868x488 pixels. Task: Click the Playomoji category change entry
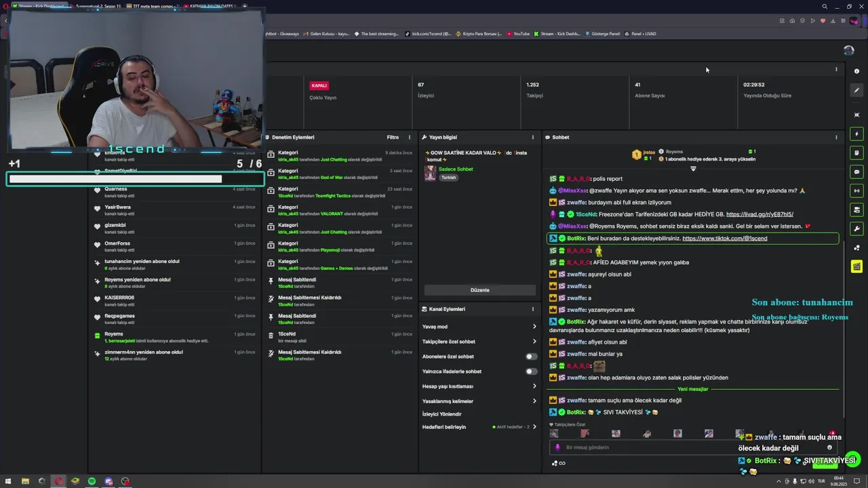coord(339,246)
